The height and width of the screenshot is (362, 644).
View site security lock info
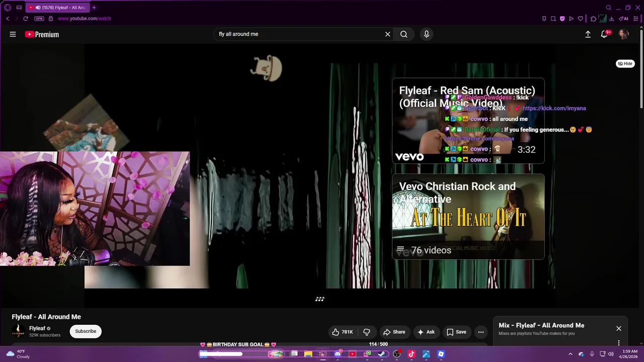pyautogui.click(x=50, y=19)
